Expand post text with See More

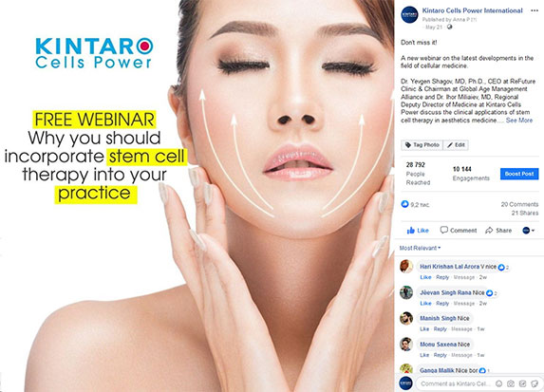[519, 121]
